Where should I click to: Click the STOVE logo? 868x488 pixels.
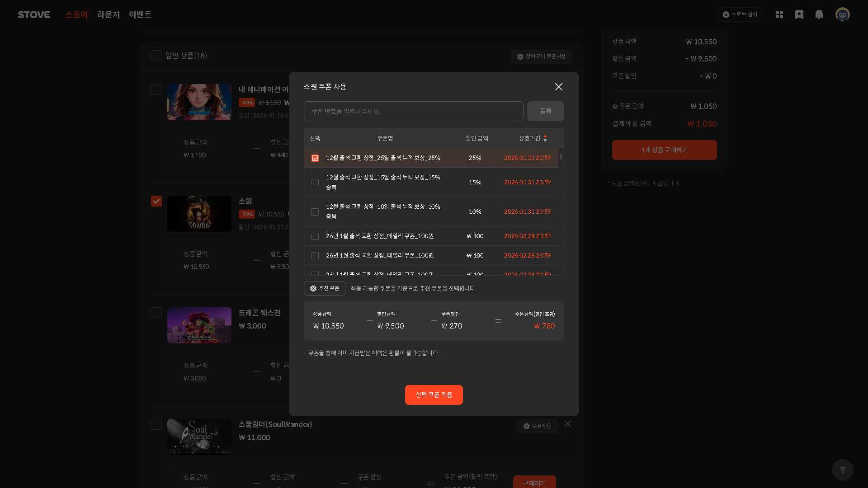[x=34, y=14]
